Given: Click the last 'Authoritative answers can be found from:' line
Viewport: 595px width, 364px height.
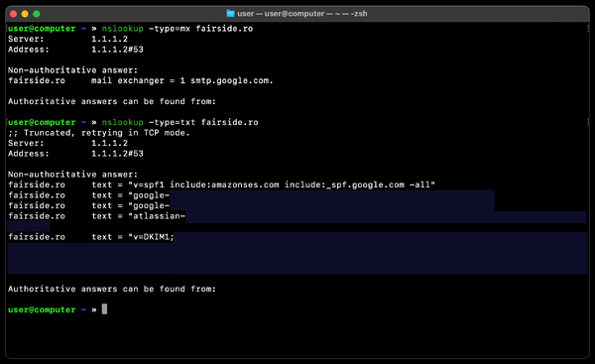Looking at the screenshot, I should [x=112, y=290].
